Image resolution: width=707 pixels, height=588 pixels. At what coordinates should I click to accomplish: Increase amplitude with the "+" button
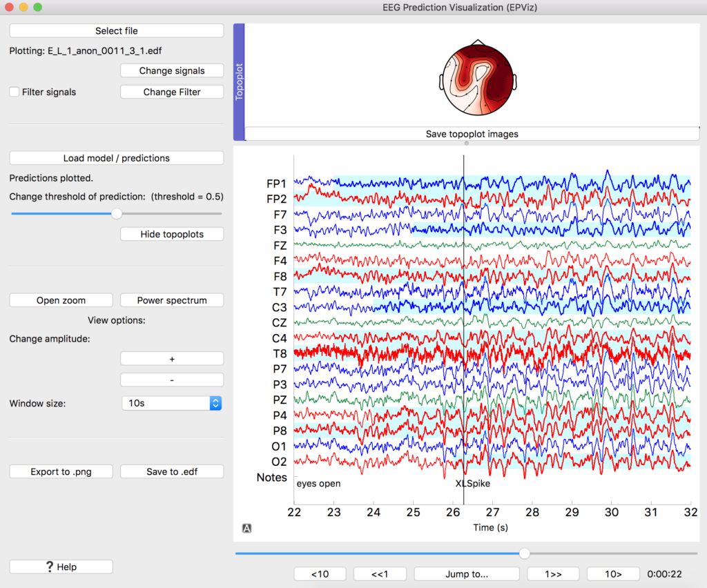(x=171, y=358)
